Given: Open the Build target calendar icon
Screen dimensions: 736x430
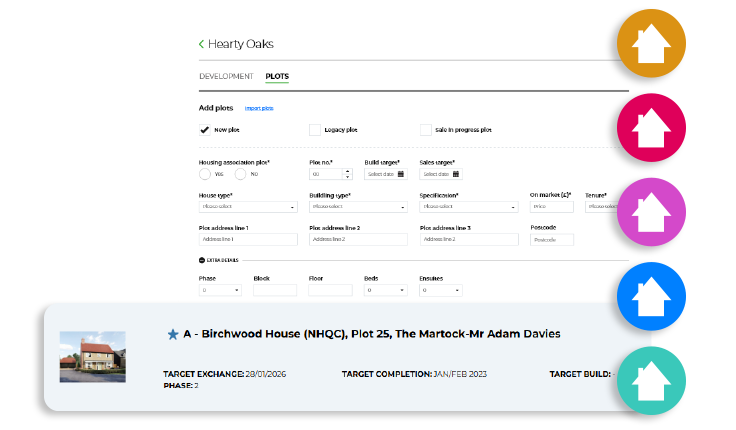Looking at the screenshot, I should (400, 174).
